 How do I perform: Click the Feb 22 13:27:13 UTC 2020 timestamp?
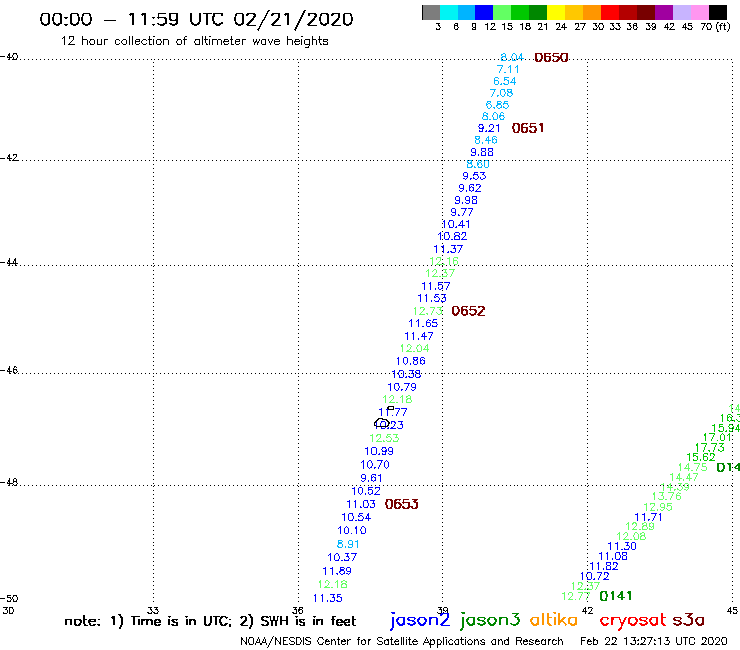654,641
